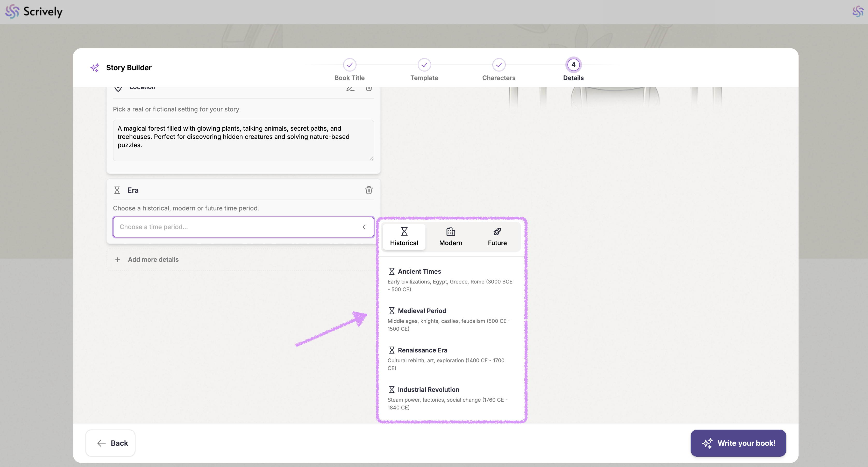Click the plus icon beside Add more details

coord(118,260)
